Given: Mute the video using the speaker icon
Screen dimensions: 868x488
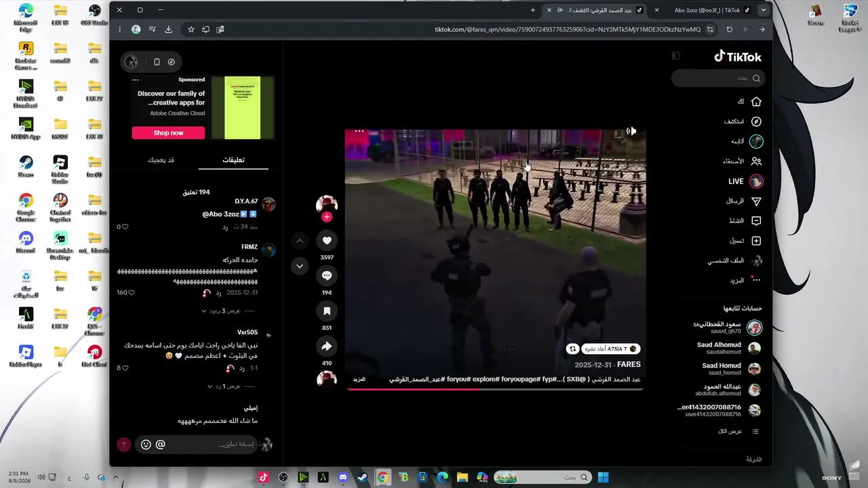Looking at the screenshot, I should click(x=631, y=131).
